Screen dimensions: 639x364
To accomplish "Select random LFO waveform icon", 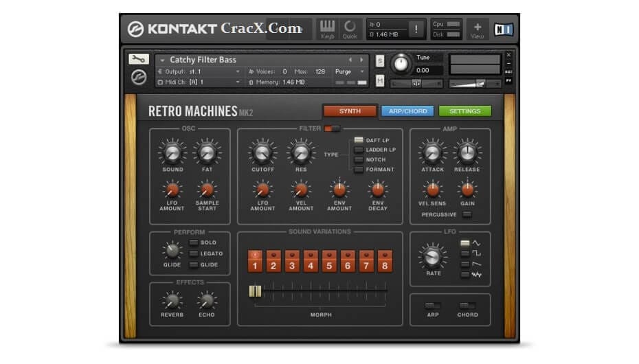I will (x=476, y=275).
